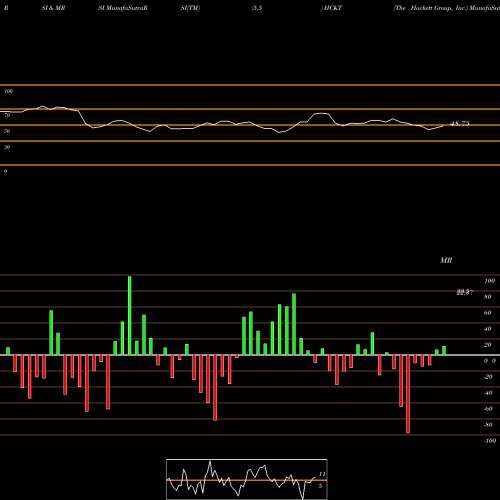Click the longest red bar near the right

(x=408, y=394)
